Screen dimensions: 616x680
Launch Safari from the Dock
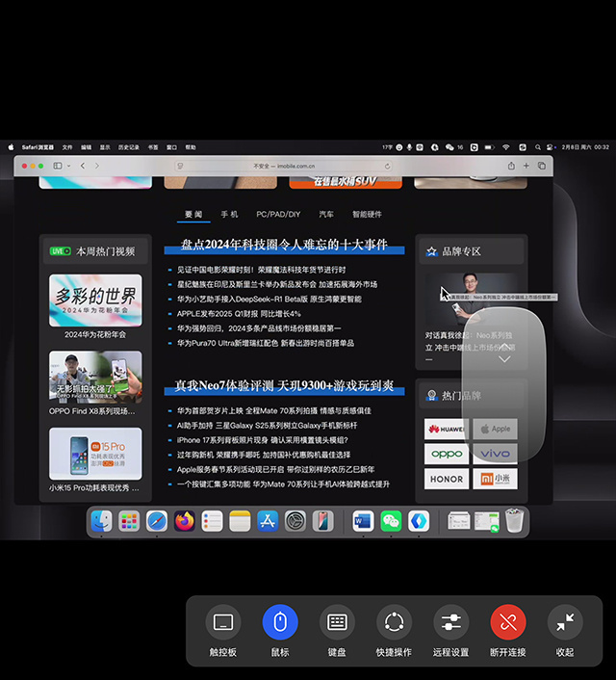(157, 521)
